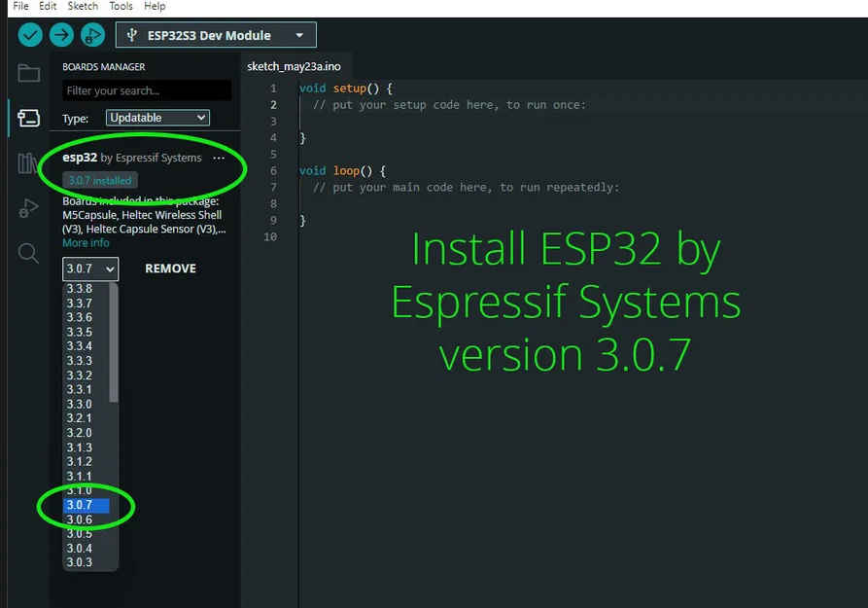Open the Sketch menu
Image resolution: width=868 pixels, height=608 pixels.
(x=83, y=6)
